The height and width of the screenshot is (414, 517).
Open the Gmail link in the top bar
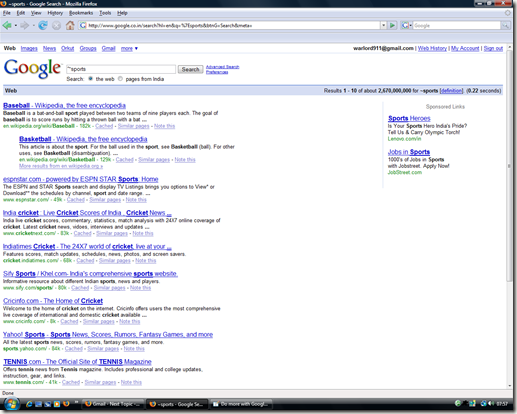point(108,49)
